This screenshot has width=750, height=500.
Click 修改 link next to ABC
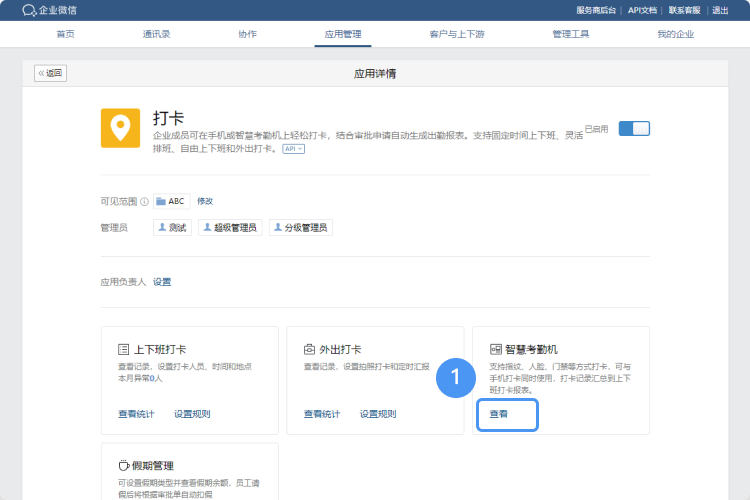pos(205,201)
